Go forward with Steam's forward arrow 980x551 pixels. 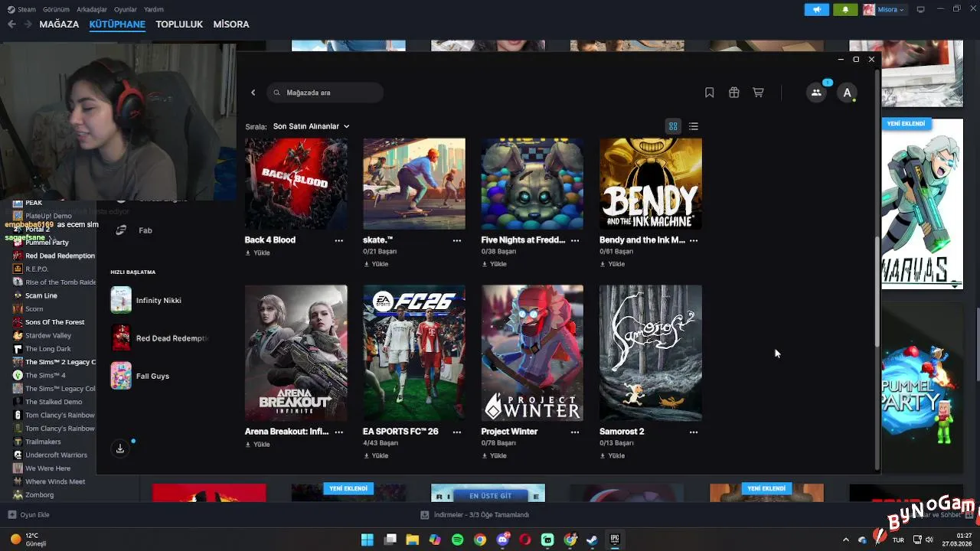tap(28, 24)
